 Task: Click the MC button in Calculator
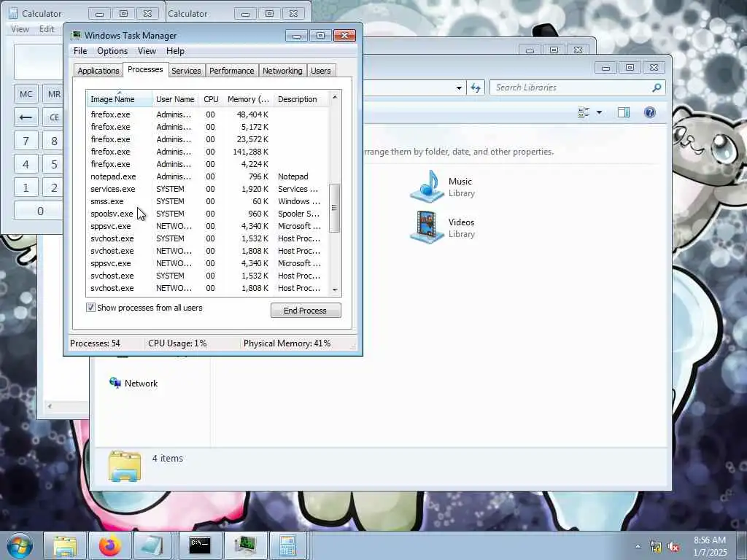click(x=26, y=94)
